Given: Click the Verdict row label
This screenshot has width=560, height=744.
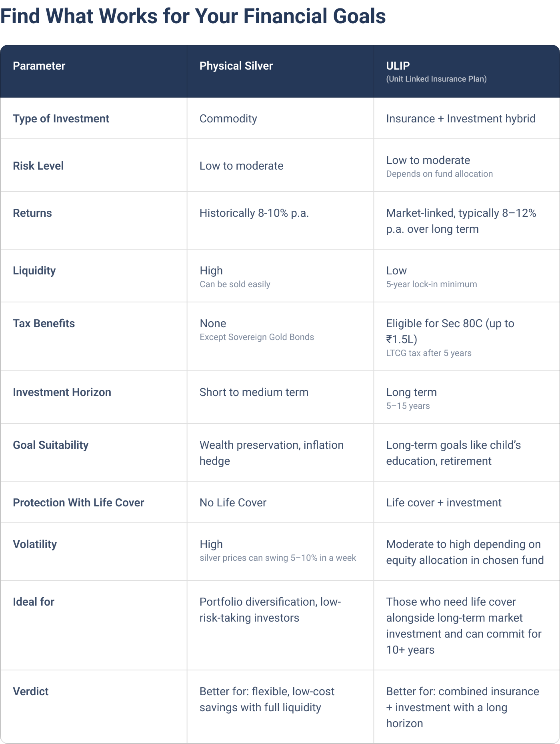Looking at the screenshot, I should [30, 692].
